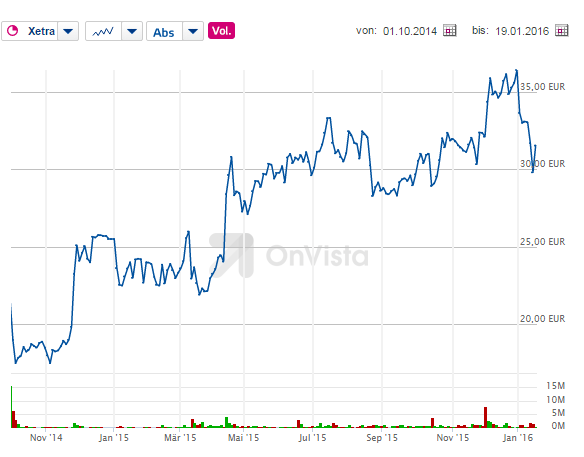Toggle the Vol. volume display
The image size is (584, 457).
(221, 31)
